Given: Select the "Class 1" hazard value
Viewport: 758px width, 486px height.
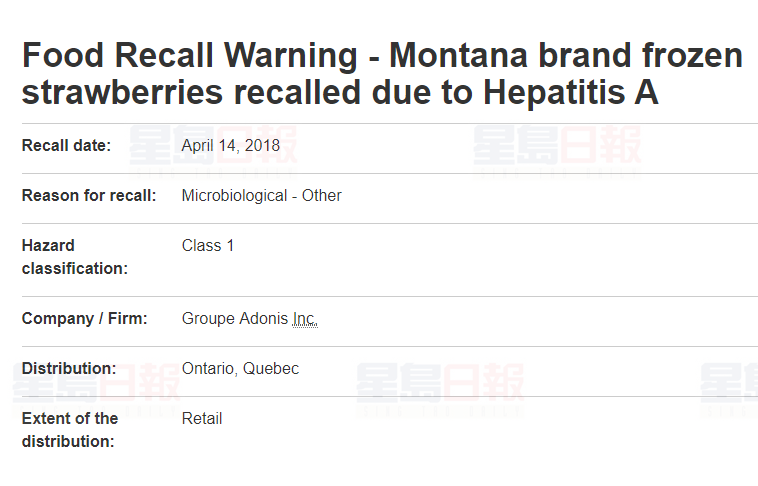Looking at the screenshot, I should click(x=208, y=246).
